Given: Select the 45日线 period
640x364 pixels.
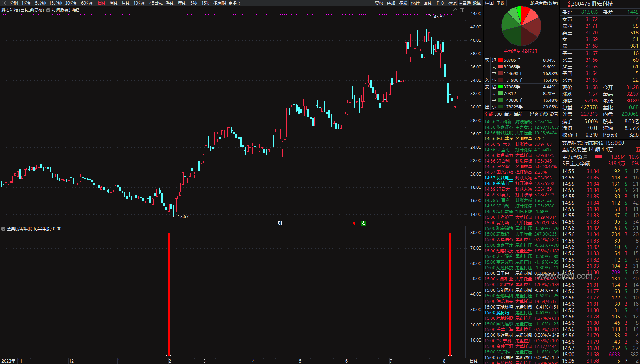Looking at the screenshot, I should (156, 3).
